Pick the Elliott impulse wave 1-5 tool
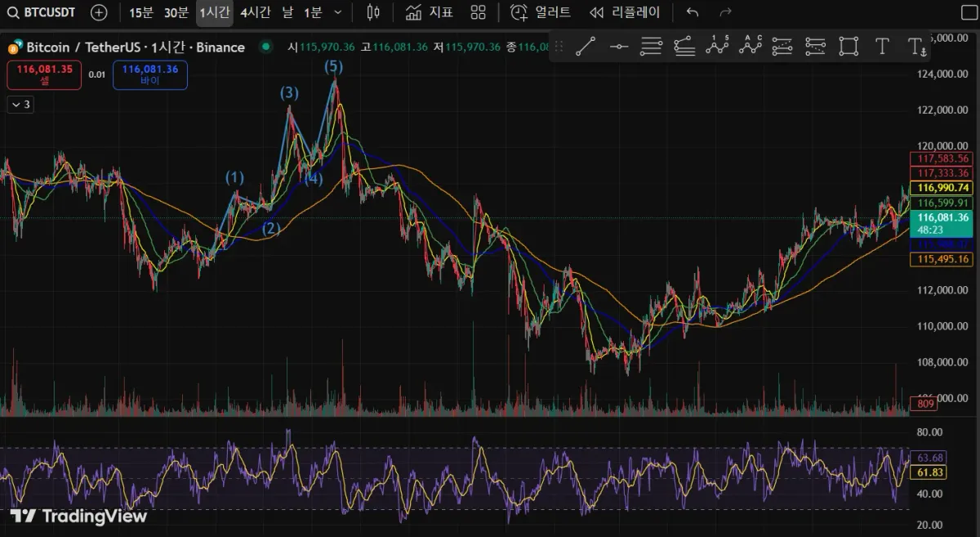The width and height of the screenshot is (980, 537). click(x=717, y=47)
